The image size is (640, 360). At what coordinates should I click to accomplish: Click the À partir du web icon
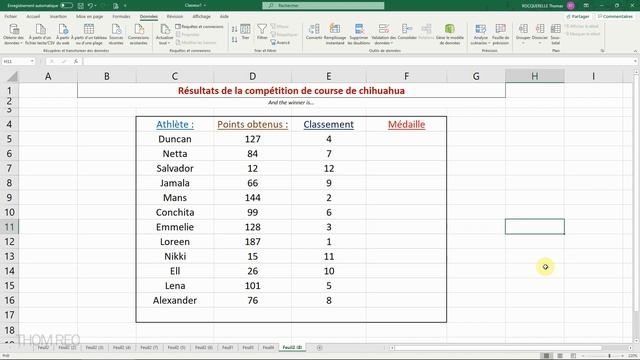point(62,34)
